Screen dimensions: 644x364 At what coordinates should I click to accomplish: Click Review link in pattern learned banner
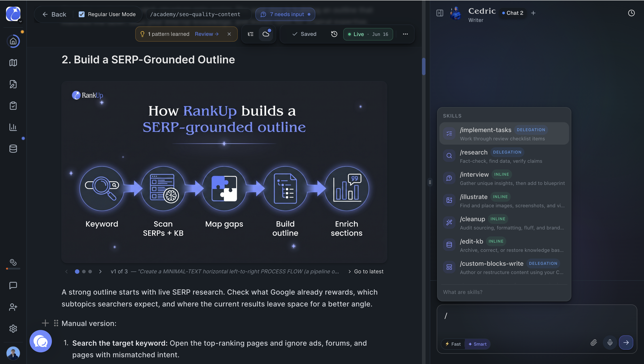pyautogui.click(x=207, y=34)
